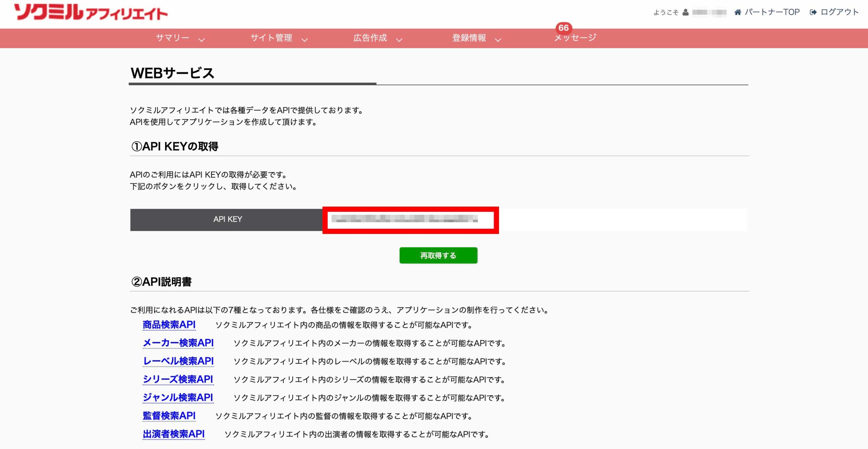The height and width of the screenshot is (449, 868).
Task: Open the 登録情報 menu
Action: coord(469,38)
